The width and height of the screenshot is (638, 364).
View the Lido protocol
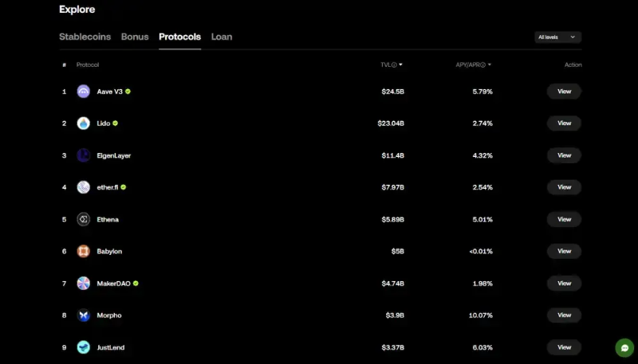564,123
